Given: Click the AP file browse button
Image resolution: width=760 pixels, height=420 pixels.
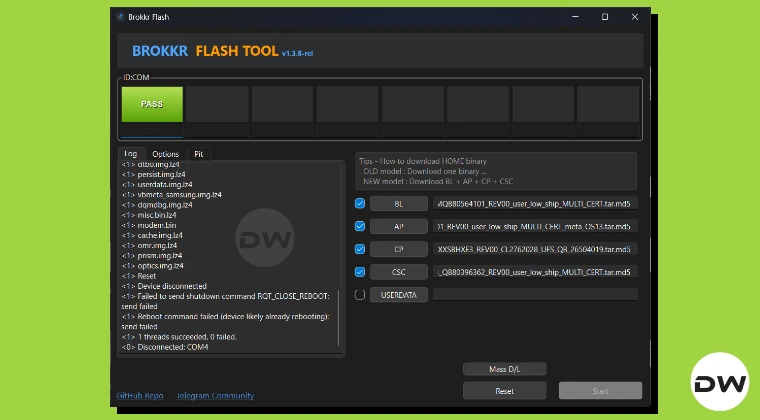Looking at the screenshot, I should tap(398, 226).
